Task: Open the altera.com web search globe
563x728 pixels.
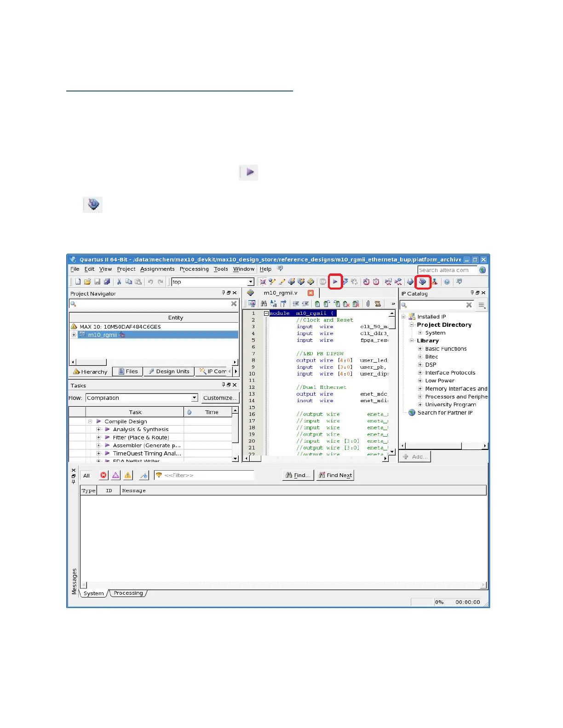Action: (483, 270)
